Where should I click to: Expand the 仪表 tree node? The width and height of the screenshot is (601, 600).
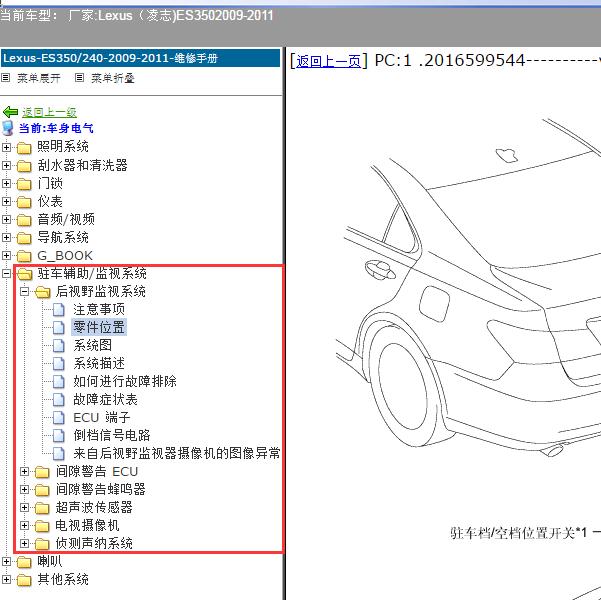coord(6,201)
